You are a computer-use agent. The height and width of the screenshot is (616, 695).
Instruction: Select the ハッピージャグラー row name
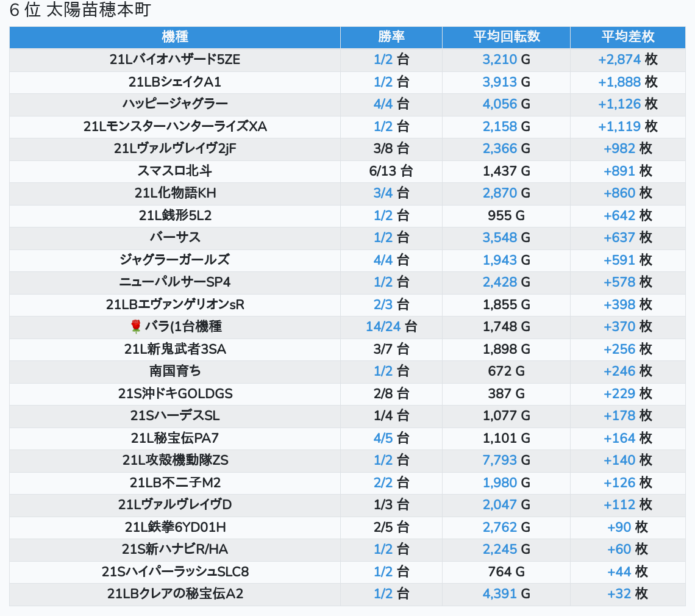(175, 104)
